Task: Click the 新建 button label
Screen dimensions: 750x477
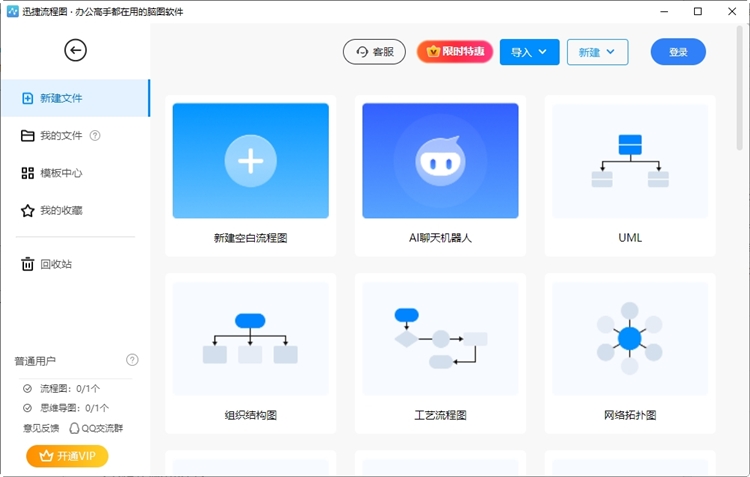Action: (x=589, y=52)
